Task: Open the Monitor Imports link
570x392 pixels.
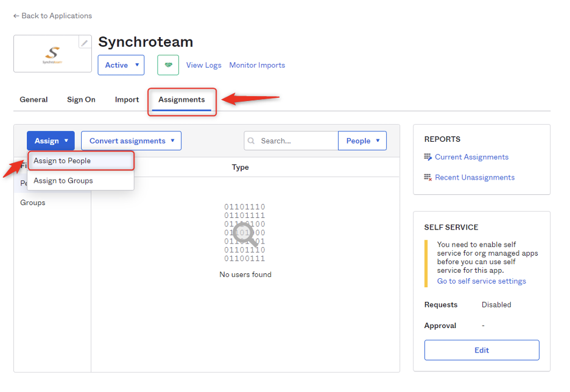Action: (257, 65)
